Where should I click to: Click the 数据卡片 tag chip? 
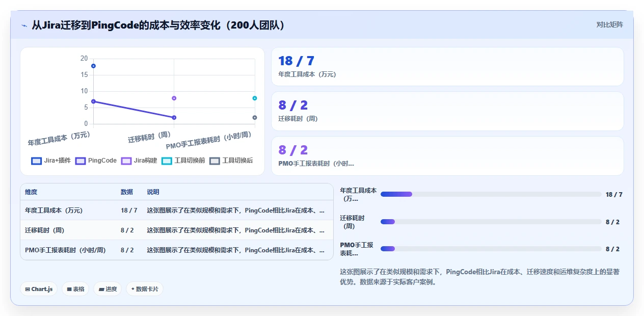point(145,289)
